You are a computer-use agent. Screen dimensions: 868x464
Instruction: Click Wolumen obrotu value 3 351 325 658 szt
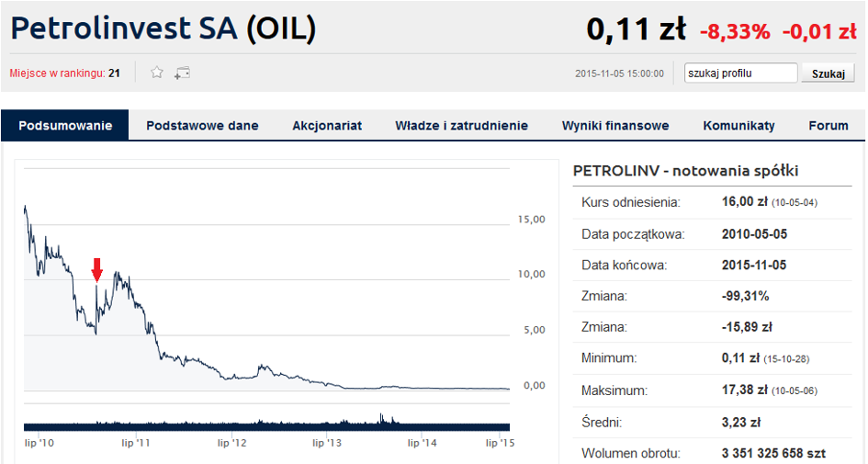point(773,454)
